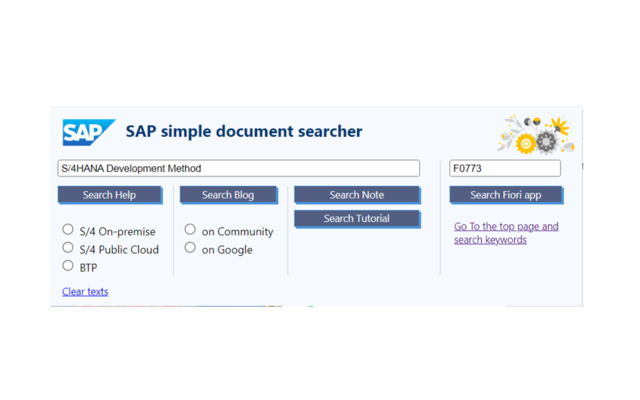This screenshot has width=640, height=400.
Task: Choose the BTP radio option
Action: [x=68, y=266]
